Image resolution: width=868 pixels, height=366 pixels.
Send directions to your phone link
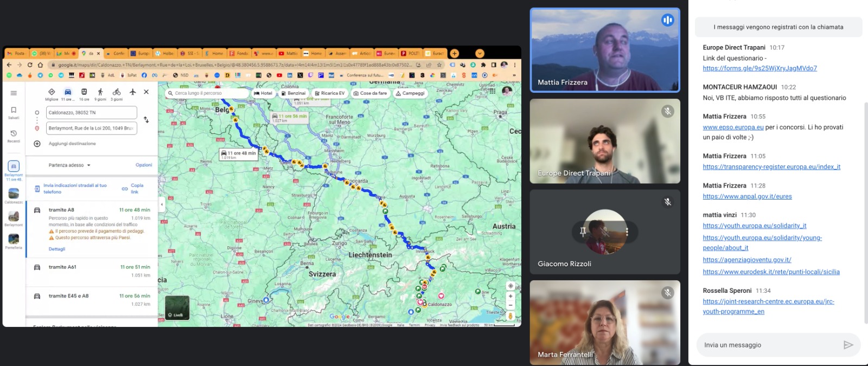[75, 189]
